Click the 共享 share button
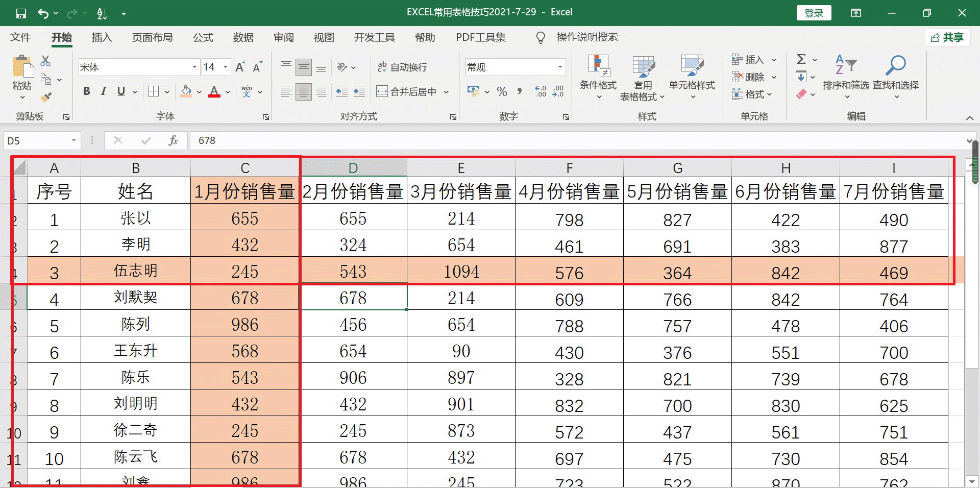Viewport: 980px width, 488px height. tap(947, 37)
